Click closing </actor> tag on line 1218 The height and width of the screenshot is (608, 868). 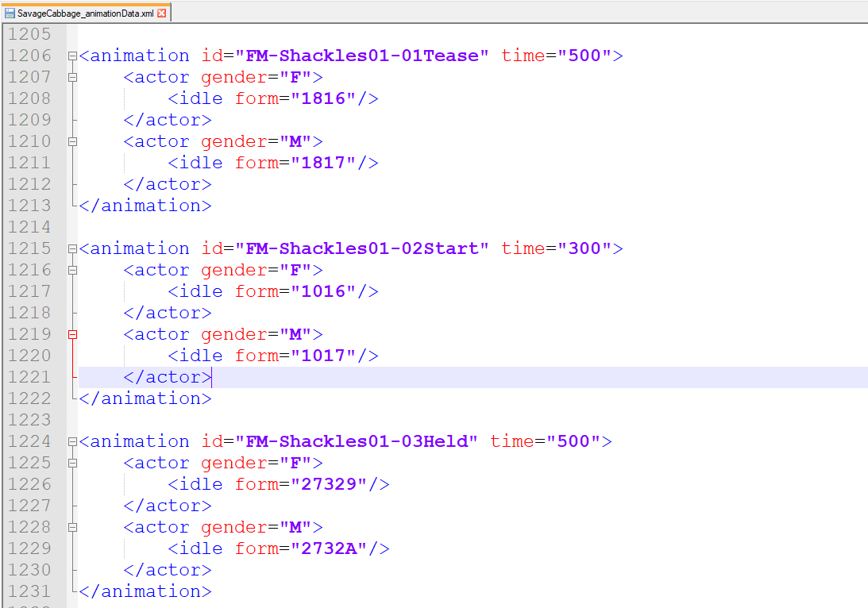pos(168,314)
